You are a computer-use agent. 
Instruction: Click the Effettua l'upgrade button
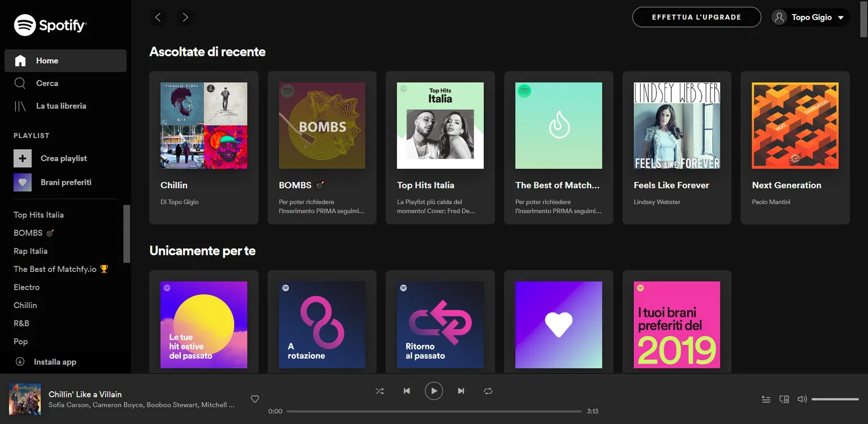696,18
